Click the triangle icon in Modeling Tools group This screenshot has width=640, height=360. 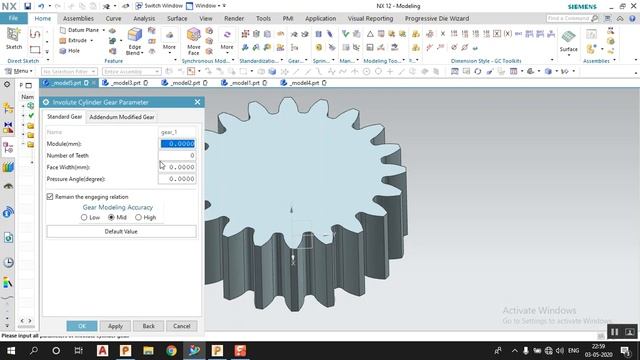tap(370, 34)
